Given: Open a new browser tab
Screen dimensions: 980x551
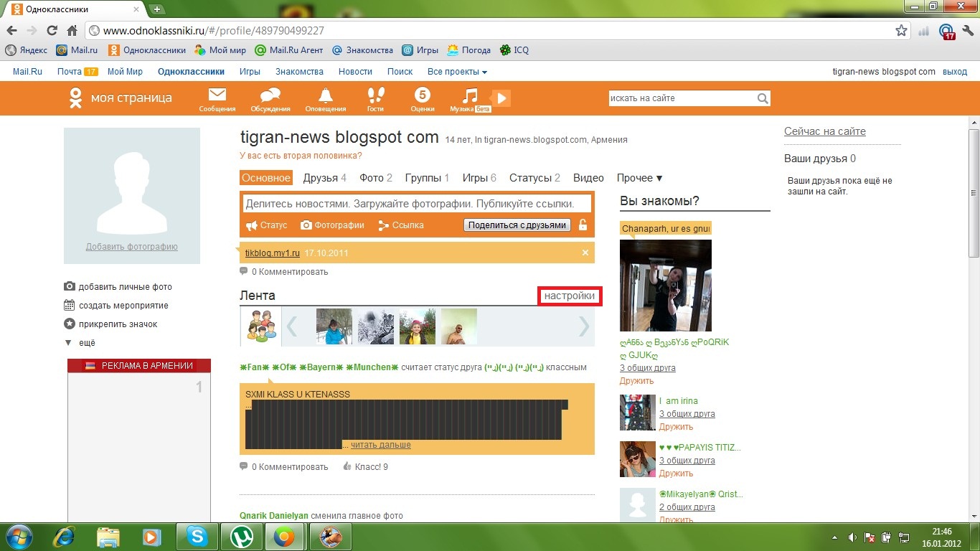Looking at the screenshot, I should click(x=156, y=9).
